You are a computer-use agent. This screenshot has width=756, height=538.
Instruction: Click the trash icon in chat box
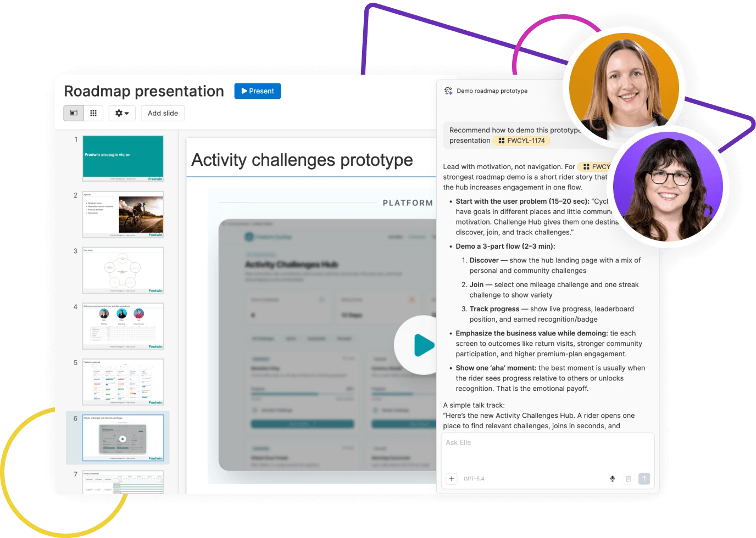pyautogui.click(x=629, y=479)
